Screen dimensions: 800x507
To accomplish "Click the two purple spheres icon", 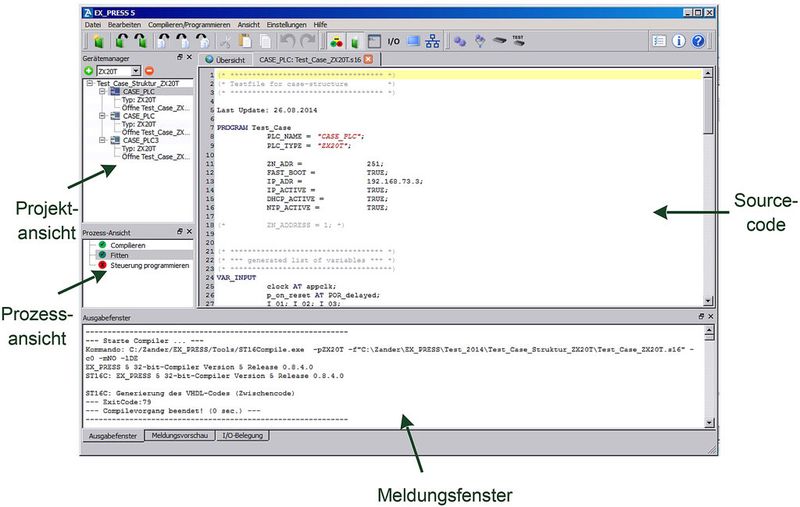I will pyautogui.click(x=460, y=41).
